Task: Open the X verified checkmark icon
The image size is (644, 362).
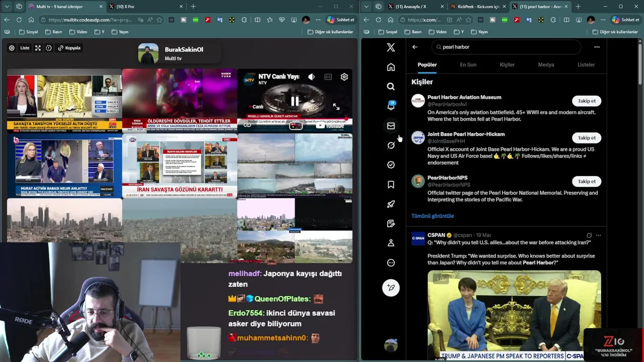Action: click(x=391, y=165)
